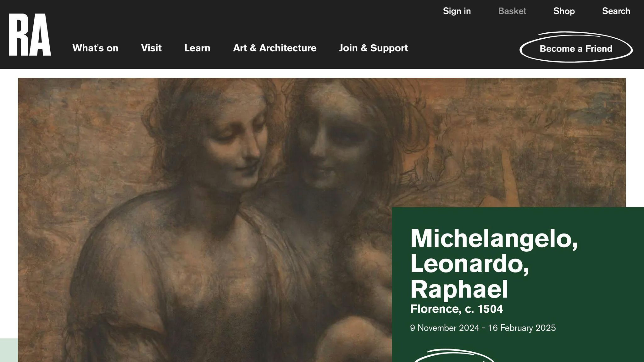Open the Art & Architecture menu
Screen dimensions: 644x362
(x=275, y=48)
